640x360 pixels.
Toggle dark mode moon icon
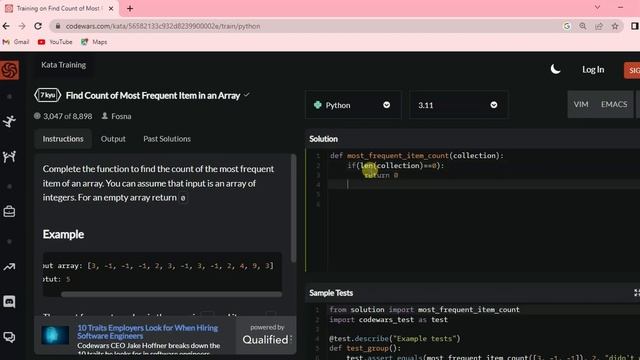click(555, 69)
